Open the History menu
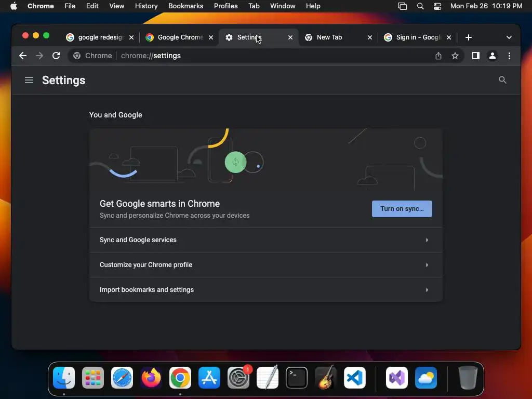Screen dimensions: 532x399 (146, 6)
